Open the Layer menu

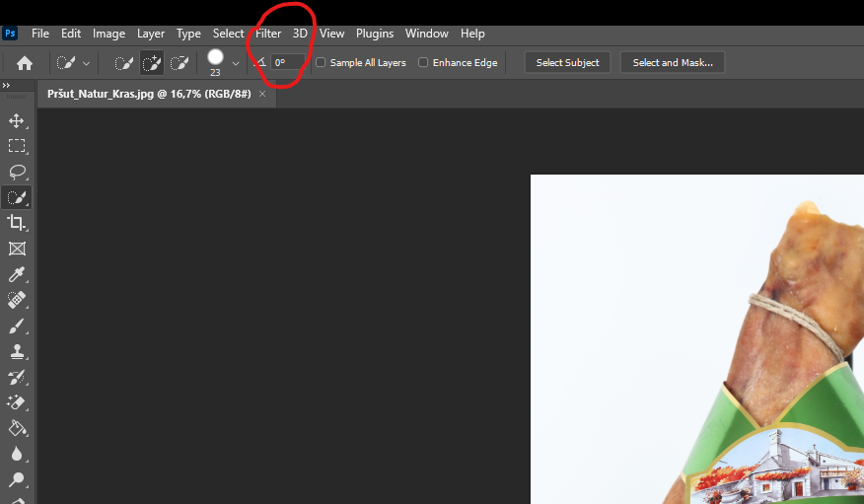(151, 34)
